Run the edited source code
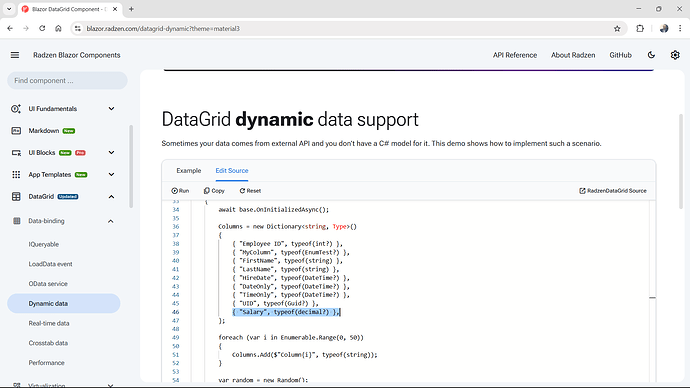This screenshot has width=690, height=388. [180, 191]
